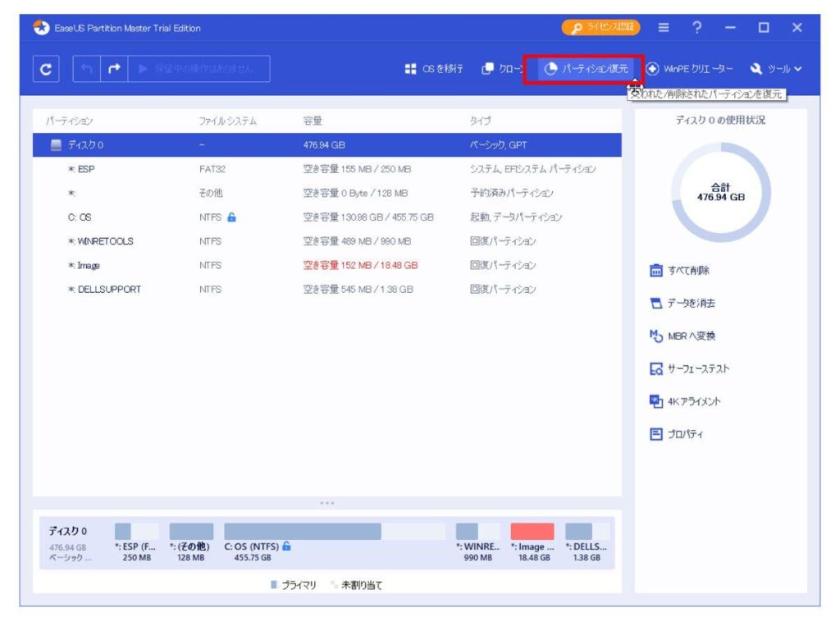The image size is (840, 626).
Task: Select the WINRETOOLS partition row
Action: pos(326,241)
